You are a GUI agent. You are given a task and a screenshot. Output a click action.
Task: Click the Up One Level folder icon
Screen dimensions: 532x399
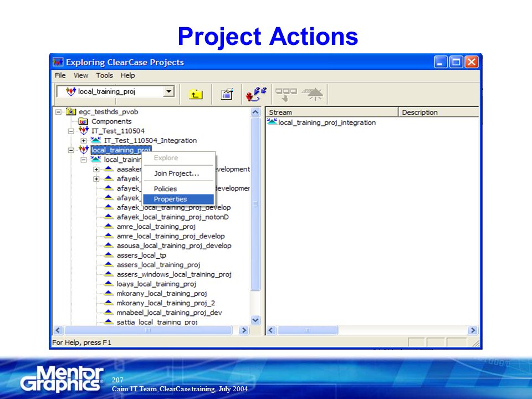pos(196,94)
